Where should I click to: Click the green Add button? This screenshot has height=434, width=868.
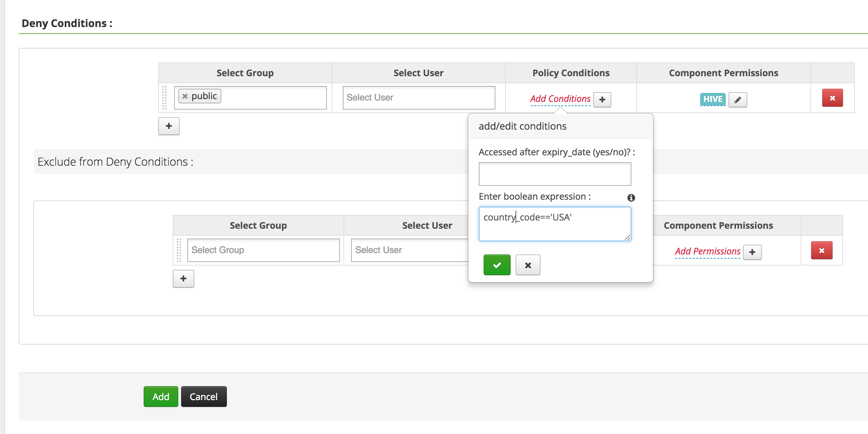click(161, 397)
